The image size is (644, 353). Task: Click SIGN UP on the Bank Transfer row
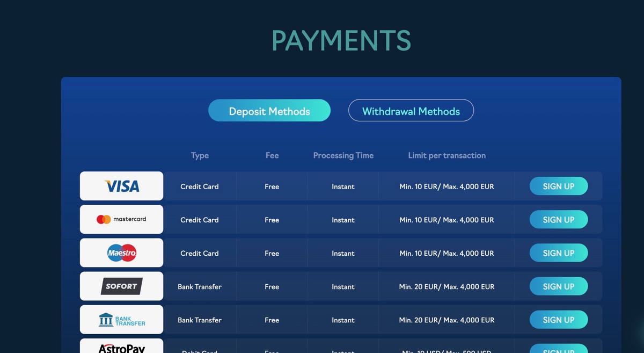pyautogui.click(x=559, y=319)
